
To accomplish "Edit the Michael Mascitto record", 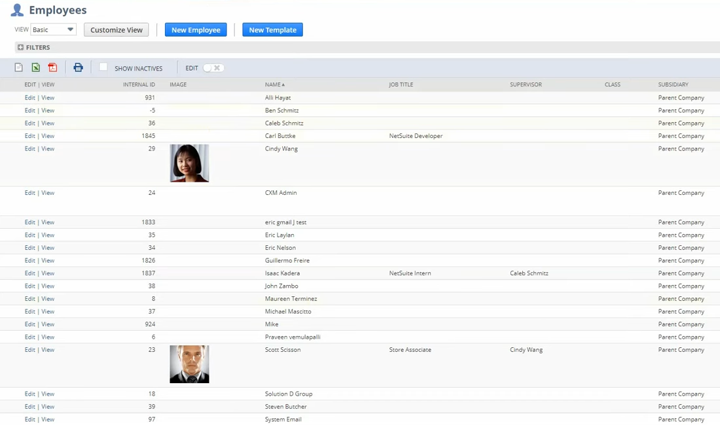I will (x=30, y=312).
